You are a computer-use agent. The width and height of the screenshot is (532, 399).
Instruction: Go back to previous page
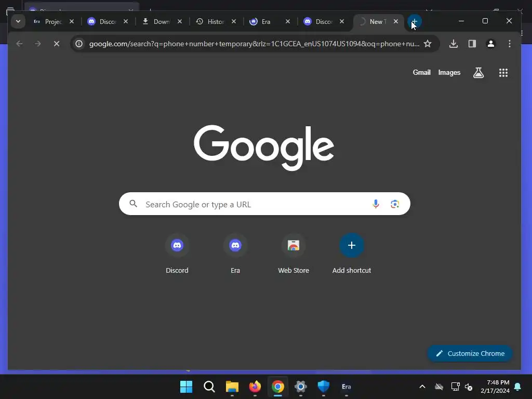19,44
